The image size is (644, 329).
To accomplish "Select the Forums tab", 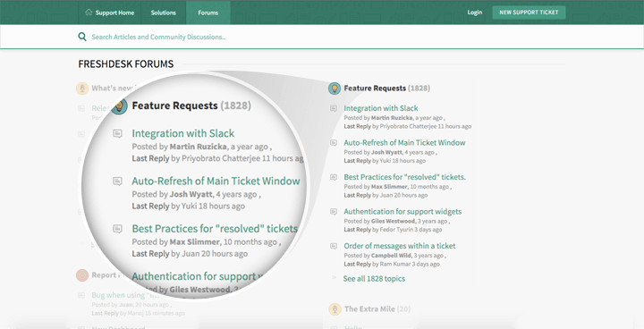I will pos(208,13).
